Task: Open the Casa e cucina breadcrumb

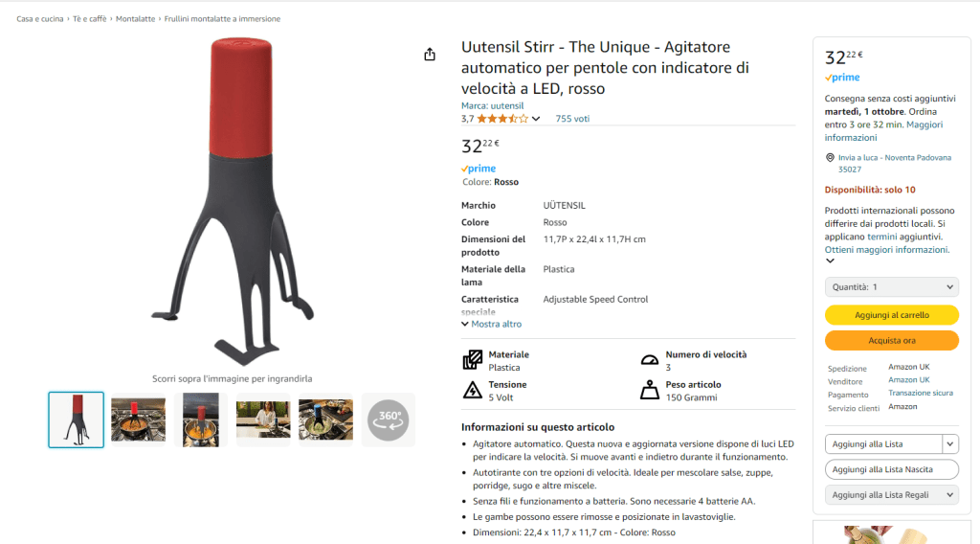Action: [40, 19]
